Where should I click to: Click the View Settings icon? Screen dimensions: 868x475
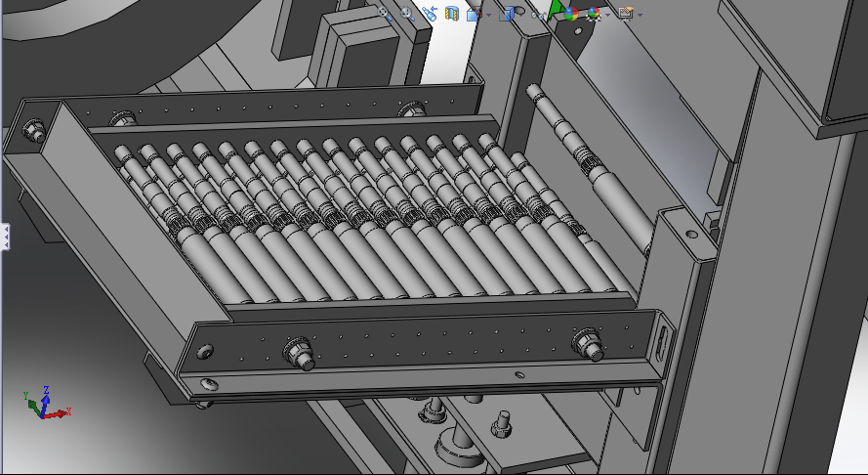(626, 14)
